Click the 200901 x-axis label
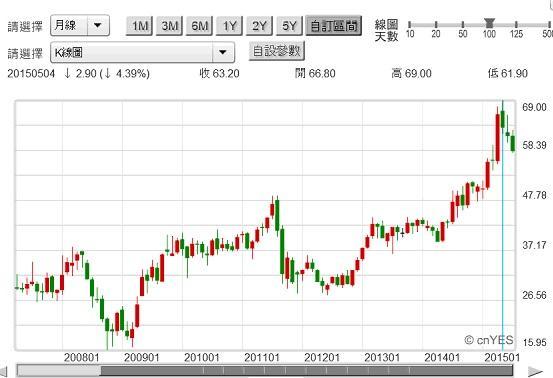Image resolution: width=553 pixels, height=378 pixels. (141, 358)
